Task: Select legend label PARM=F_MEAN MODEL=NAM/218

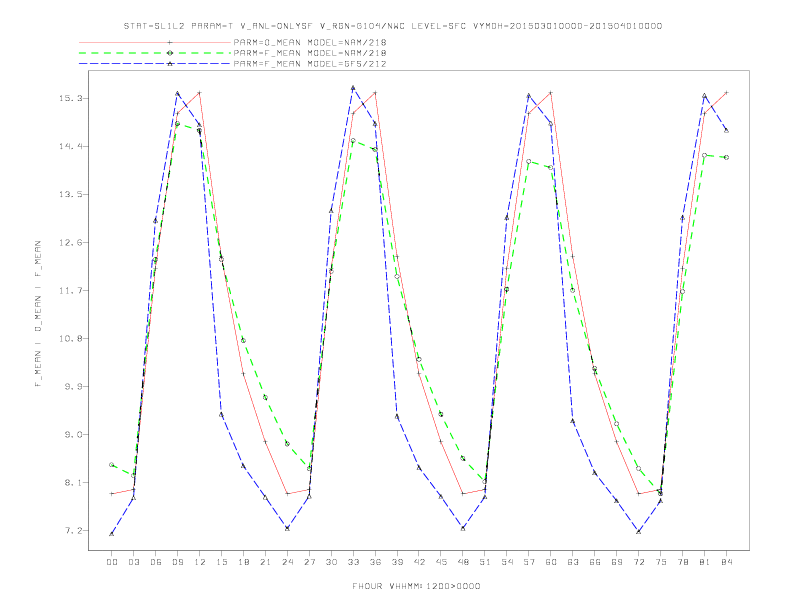Action: (310, 53)
